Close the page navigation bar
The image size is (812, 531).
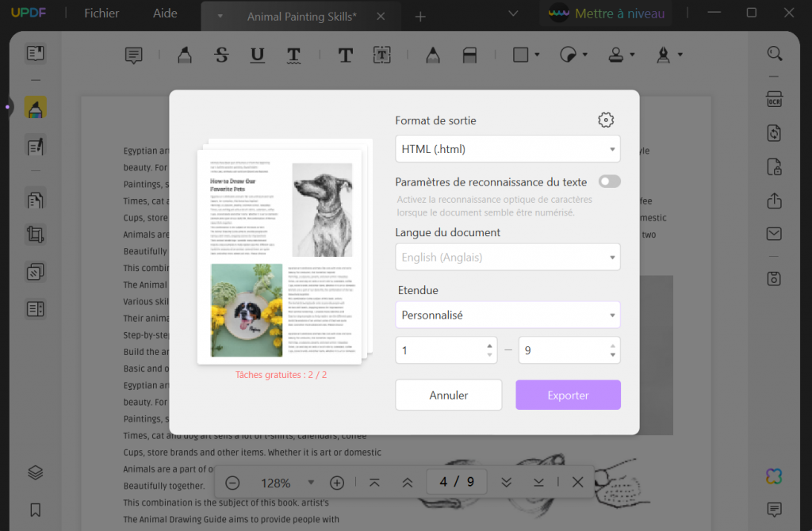coord(578,483)
